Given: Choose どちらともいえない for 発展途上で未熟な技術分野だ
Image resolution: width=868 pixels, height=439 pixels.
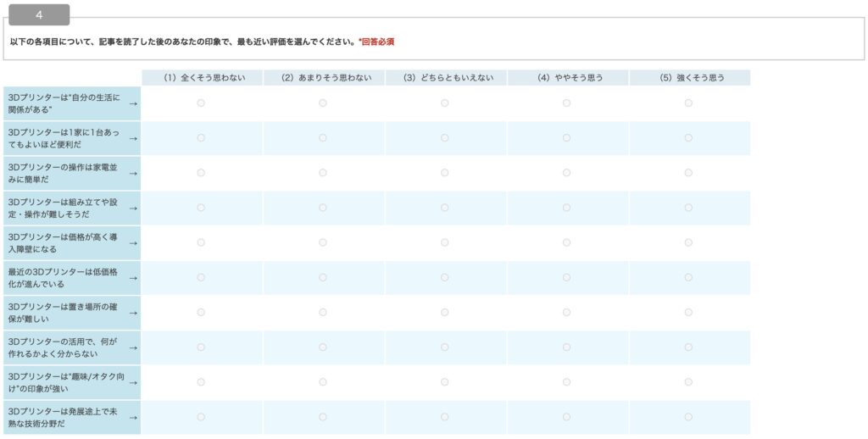Looking at the screenshot, I should click(x=444, y=417).
